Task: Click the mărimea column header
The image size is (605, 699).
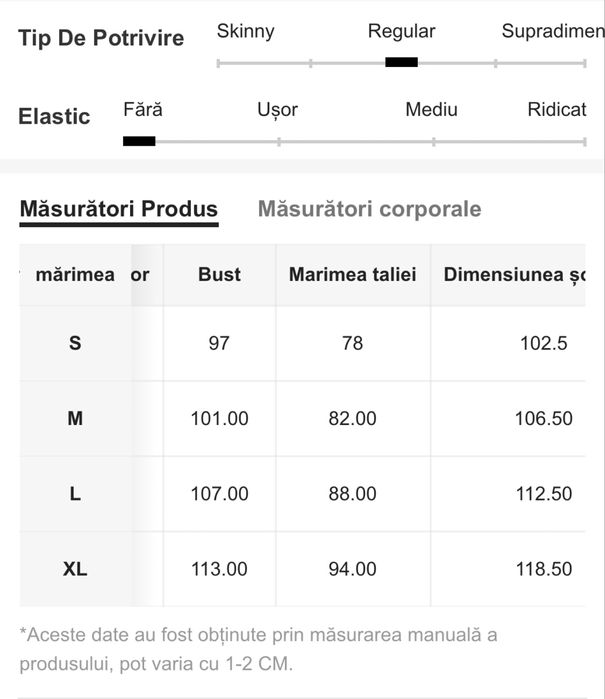Action: [x=75, y=274]
